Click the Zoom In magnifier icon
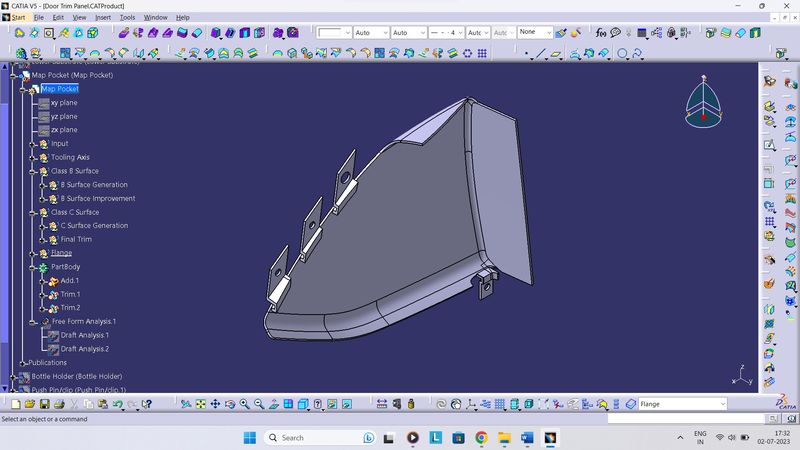 [x=244, y=404]
